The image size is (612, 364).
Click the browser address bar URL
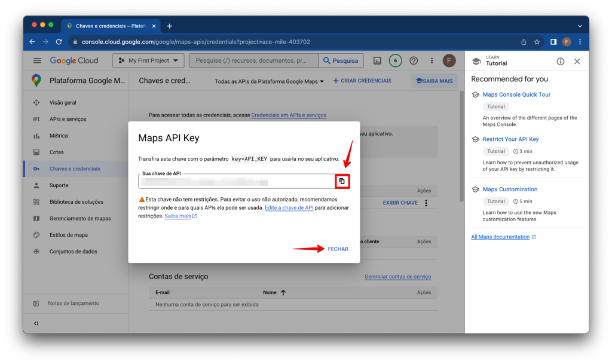[195, 42]
